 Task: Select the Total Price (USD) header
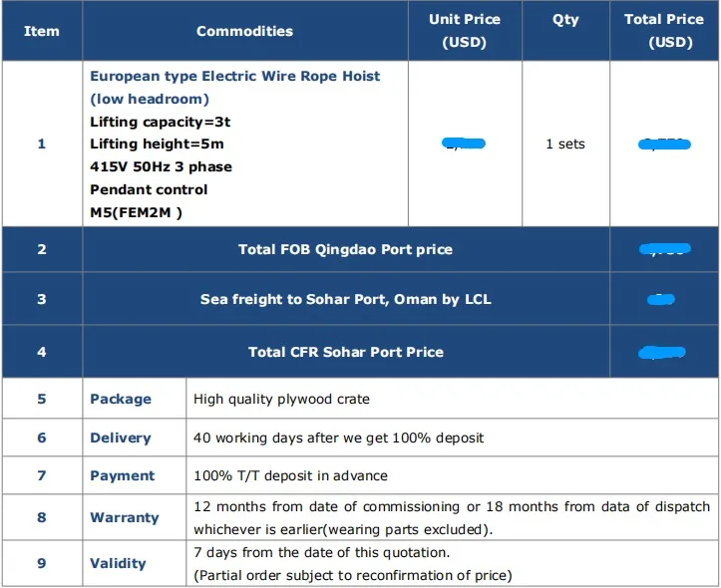click(x=664, y=31)
